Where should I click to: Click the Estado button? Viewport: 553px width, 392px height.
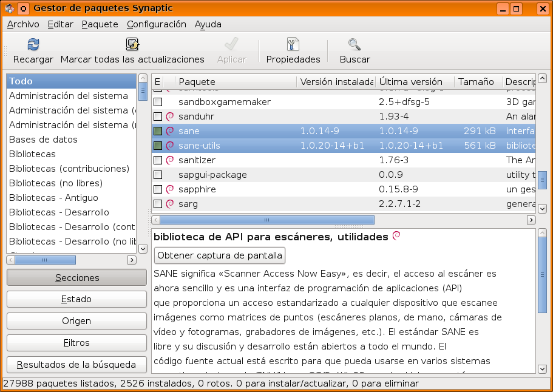pyautogui.click(x=76, y=299)
